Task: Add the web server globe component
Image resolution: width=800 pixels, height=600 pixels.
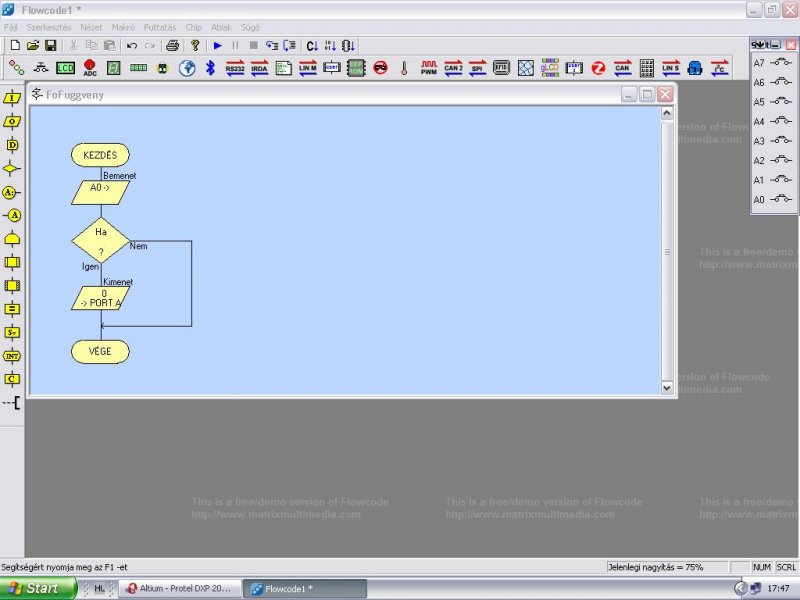Action: tap(187, 68)
